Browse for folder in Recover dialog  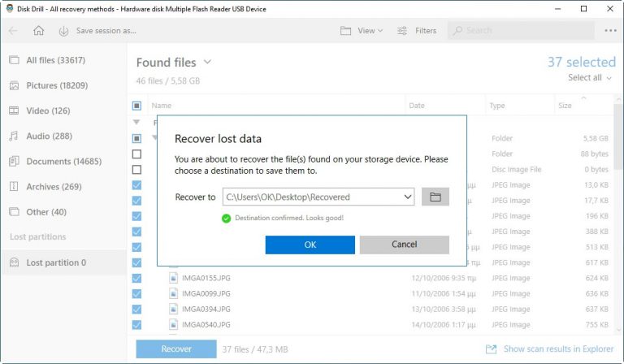[435, 197]
